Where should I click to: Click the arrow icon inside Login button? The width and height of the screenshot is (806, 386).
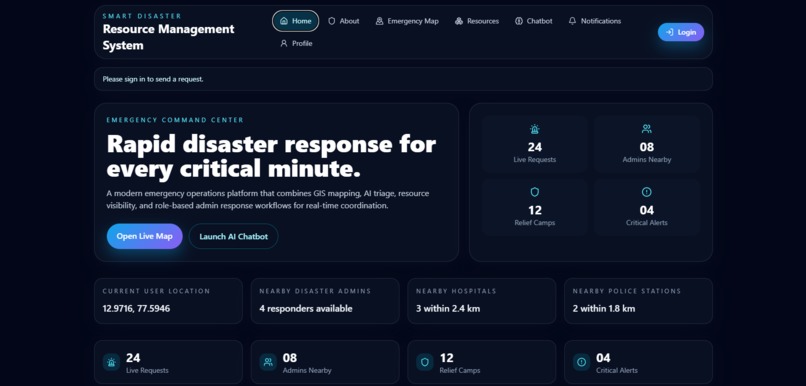669,32
